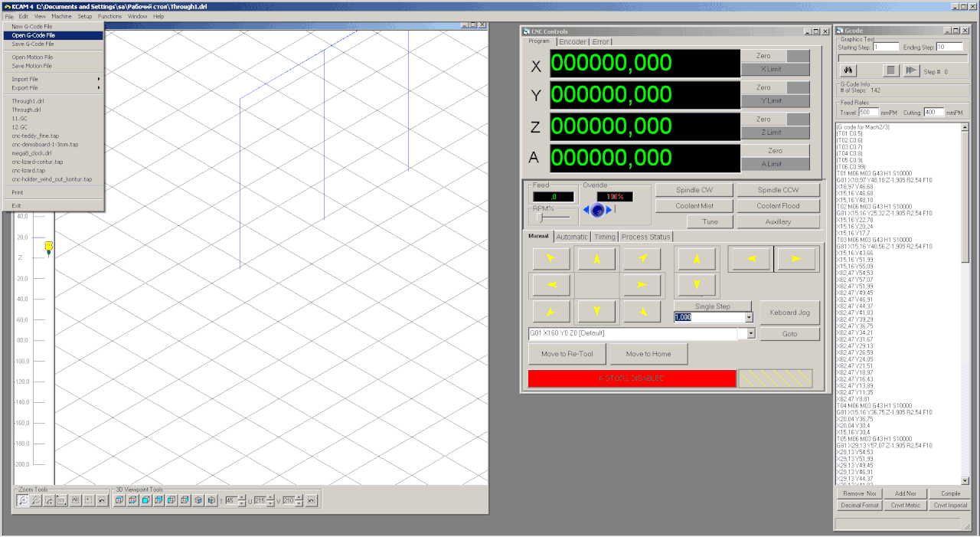Click the play/step button in Graphics Test

tap(910, 70)
